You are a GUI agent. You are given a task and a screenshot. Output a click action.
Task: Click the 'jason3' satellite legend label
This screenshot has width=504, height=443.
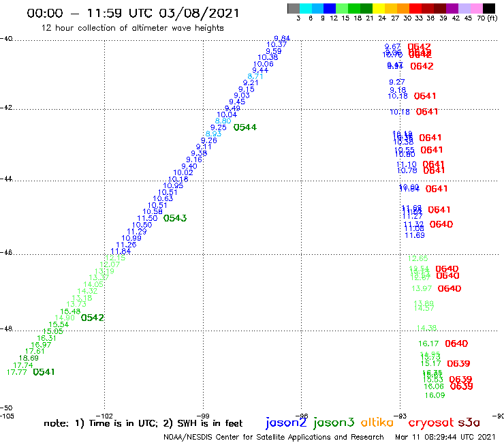tap(334, 423)
